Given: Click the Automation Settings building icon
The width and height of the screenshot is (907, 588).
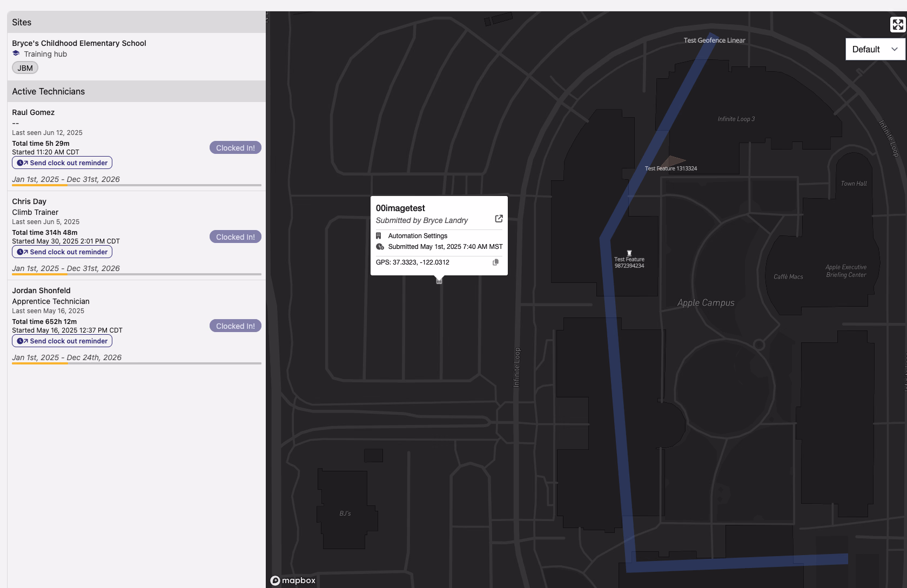Looking at the screenshot, I should point(379,236).
